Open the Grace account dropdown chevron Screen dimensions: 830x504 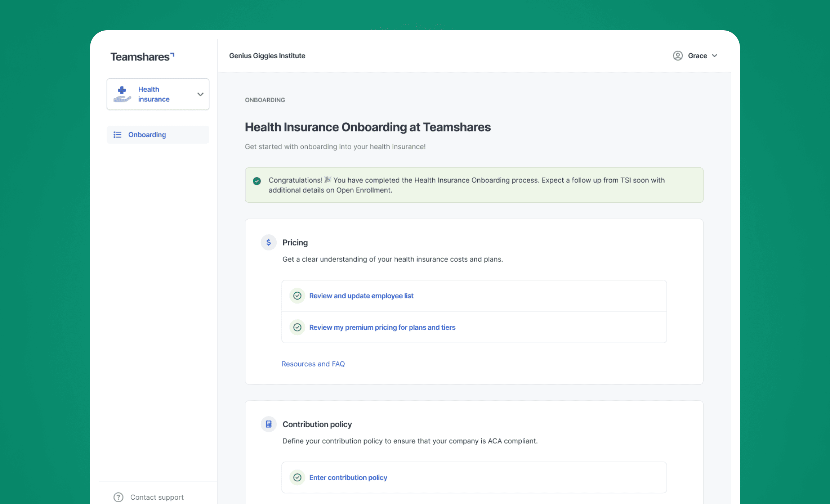click(x=715, y=56)
